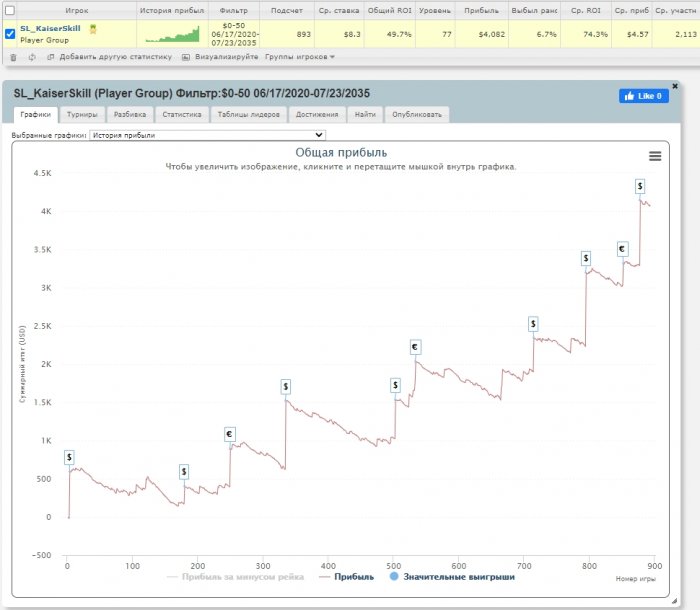Click Добавить другую статистику link
Viewport: 700px width, 610px height.
point(110,57)
